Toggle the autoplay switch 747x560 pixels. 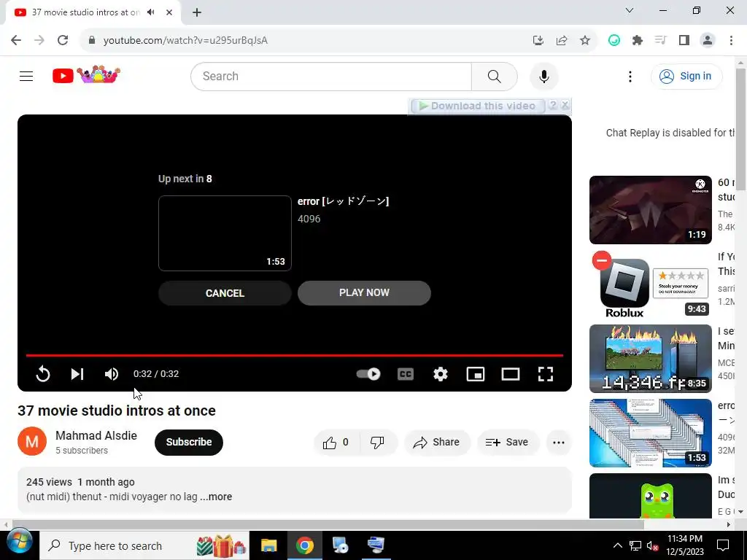368,374
